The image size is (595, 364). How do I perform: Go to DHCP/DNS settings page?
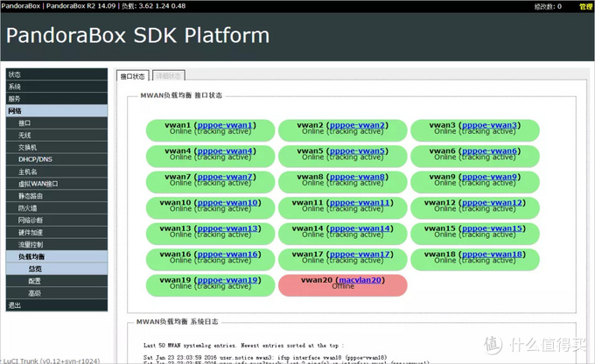click(x=35, y=159)
